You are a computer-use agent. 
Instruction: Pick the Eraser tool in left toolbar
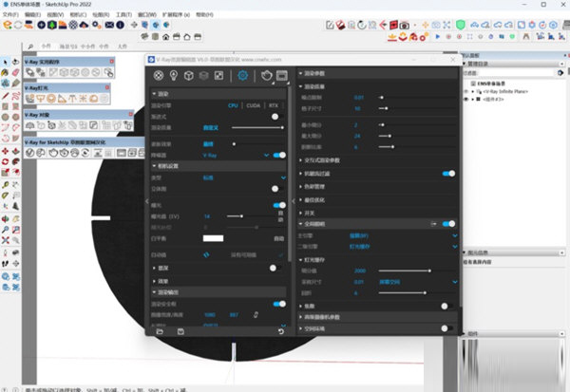pyautogui.click(x=15, y=72)
